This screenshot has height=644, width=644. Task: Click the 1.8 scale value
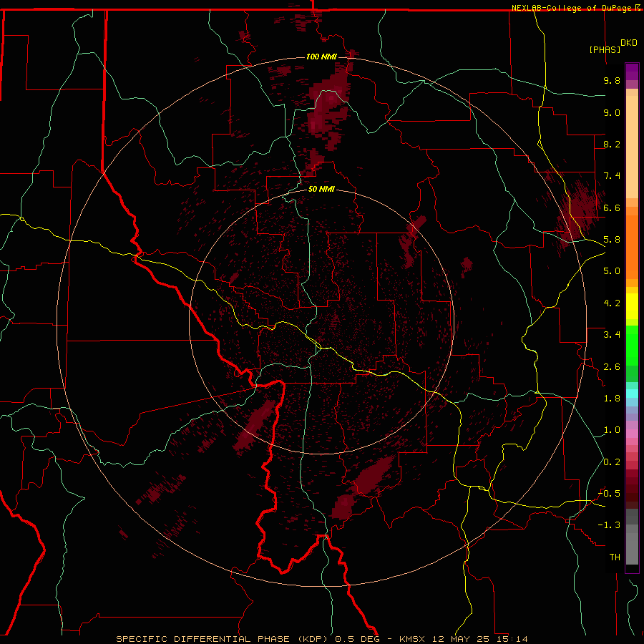612,399
